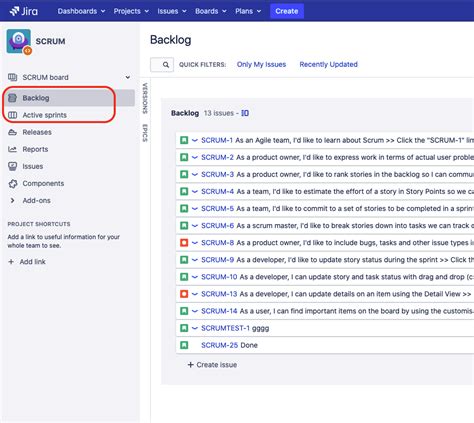Click the Releases ship icon
This screenshot has width=474, height=423.
click(x=12, y=132)
